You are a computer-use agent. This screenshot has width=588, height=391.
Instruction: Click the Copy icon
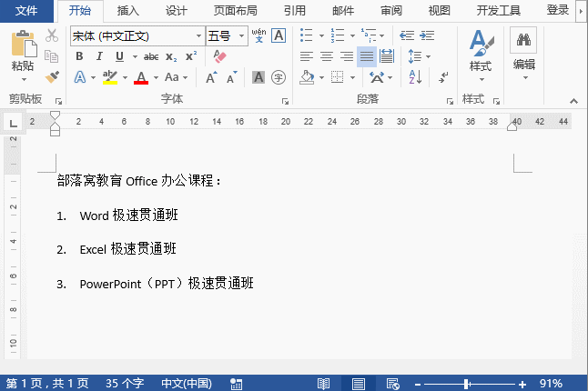[52, 56]
